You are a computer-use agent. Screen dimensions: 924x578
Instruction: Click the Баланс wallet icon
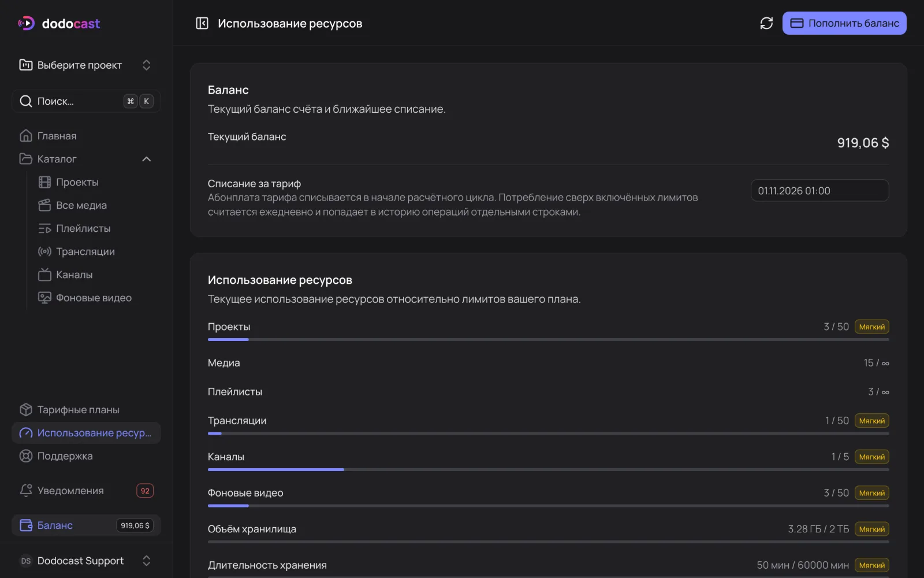pyautogui.click(x=26, y=525)
